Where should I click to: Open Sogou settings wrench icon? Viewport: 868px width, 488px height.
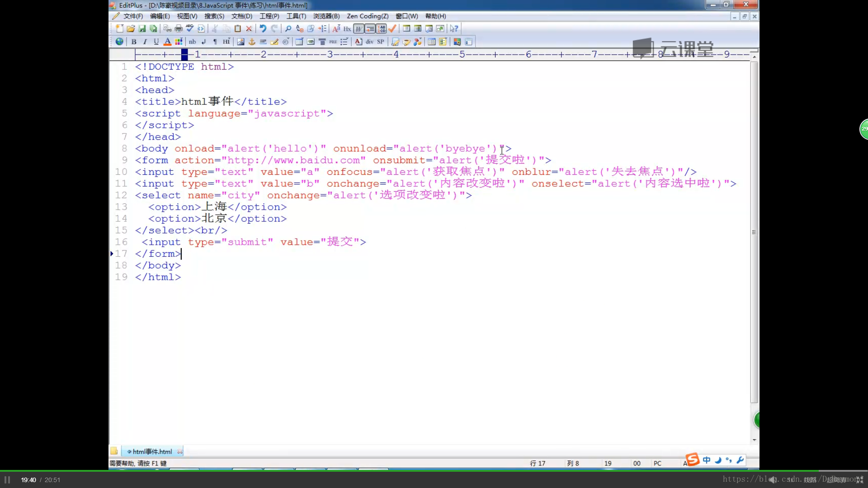pyautogui.click(x=740, y=460)
